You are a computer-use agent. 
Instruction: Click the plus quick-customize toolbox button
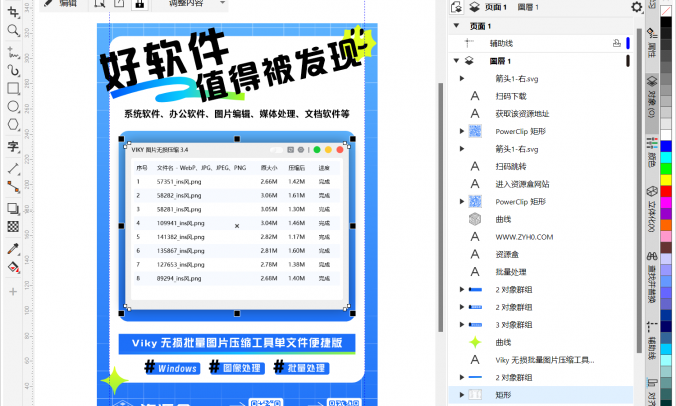[13, 292]
